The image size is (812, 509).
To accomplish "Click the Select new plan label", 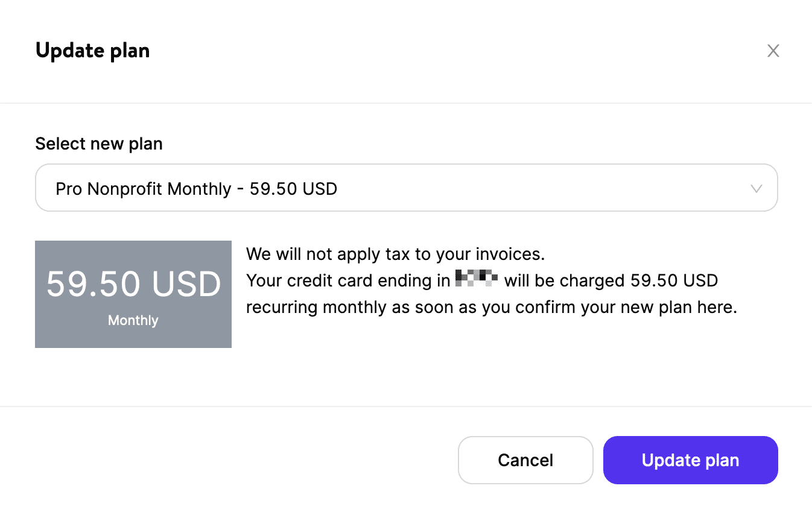I will [x=99, y=144].
